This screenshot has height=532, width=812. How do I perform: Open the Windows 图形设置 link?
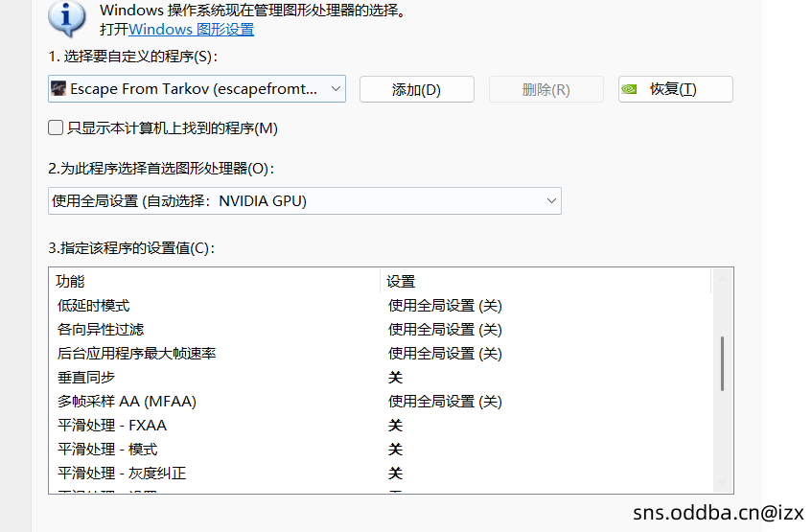tap(191, 30)
